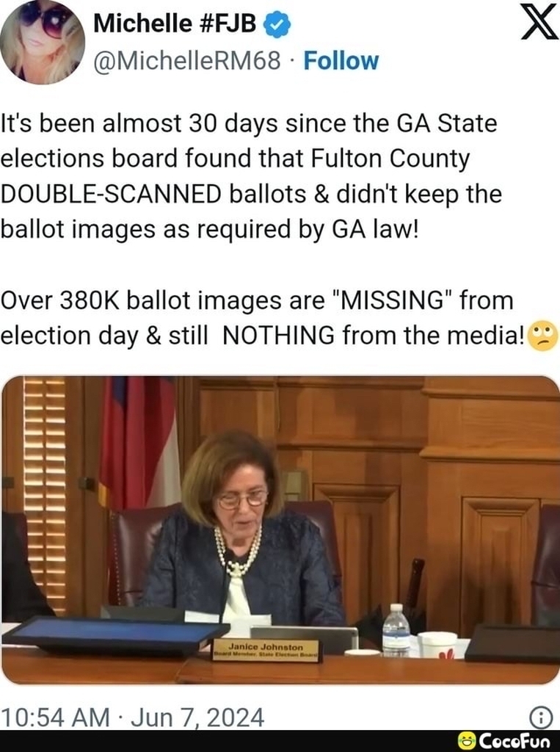Viewport: 560px width, 752px height.
Task: Click the blue verified badge
Action: point(277,25)
